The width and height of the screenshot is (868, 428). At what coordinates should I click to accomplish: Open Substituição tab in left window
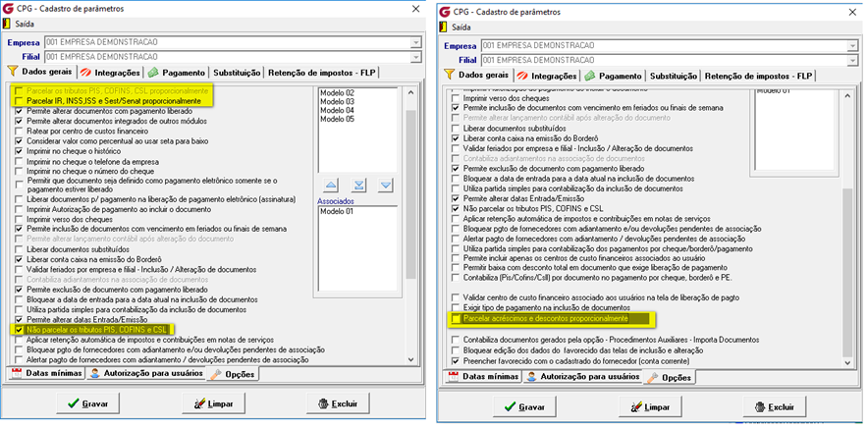[x=237, y=73]
